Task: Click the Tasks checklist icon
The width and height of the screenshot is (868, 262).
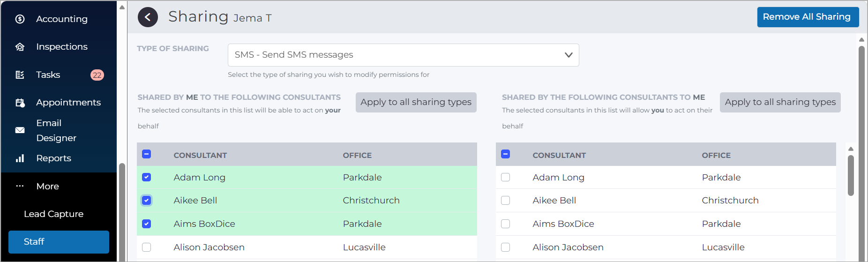Action: click(x=20, y=75)
